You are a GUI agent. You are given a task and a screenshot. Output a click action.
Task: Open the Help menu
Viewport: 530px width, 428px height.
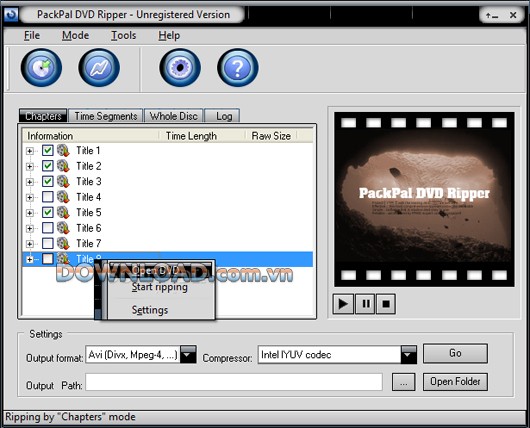tap(169, 35)
